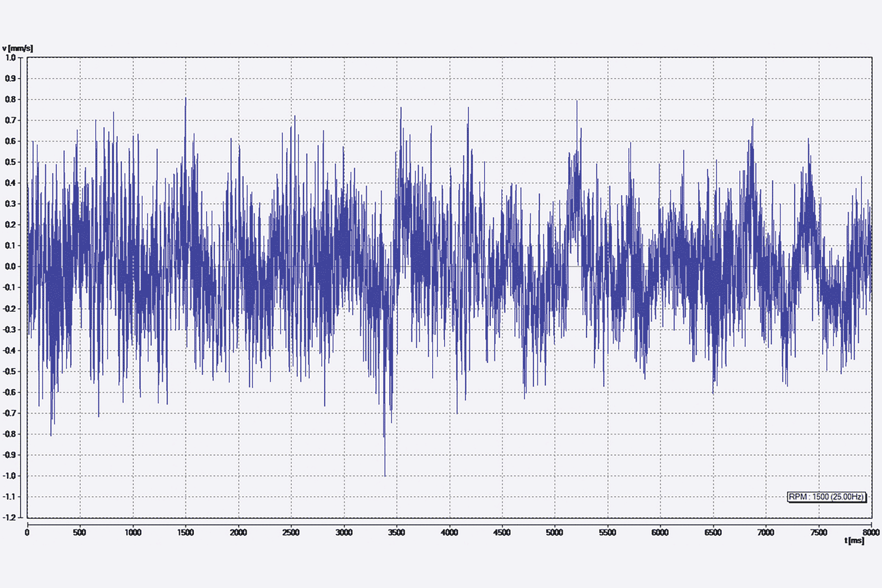Click the 2500 time axis tick label
This screenshot has width=882, height=588.
coord(291,532)
